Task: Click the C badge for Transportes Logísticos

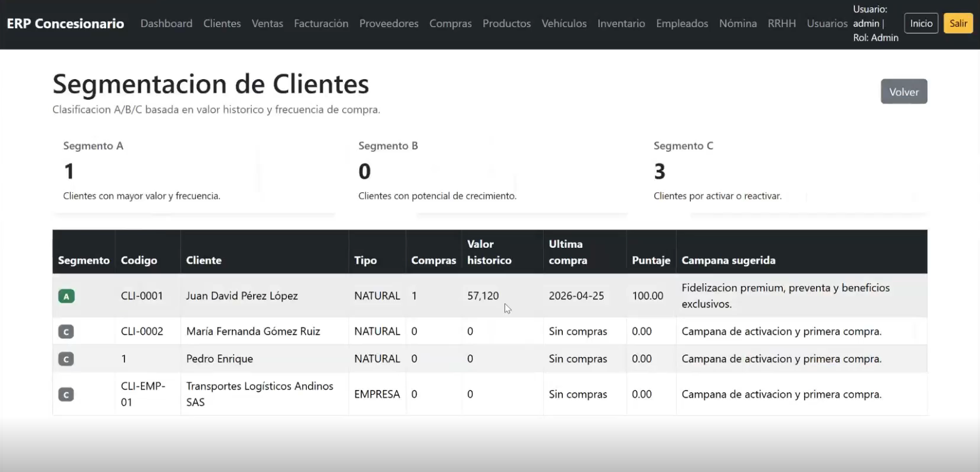Action: [66, 394]
